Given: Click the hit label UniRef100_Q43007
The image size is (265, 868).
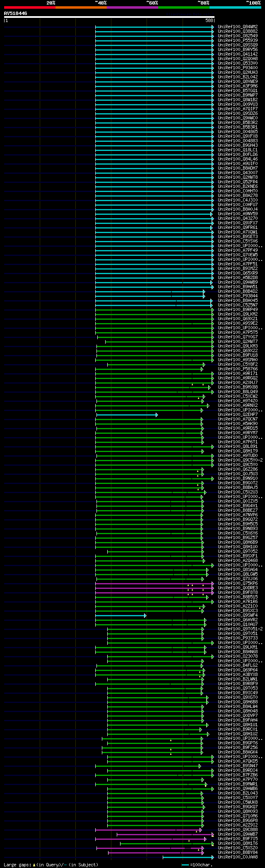Looking at the screenshot, I should (x=238, y=173).
